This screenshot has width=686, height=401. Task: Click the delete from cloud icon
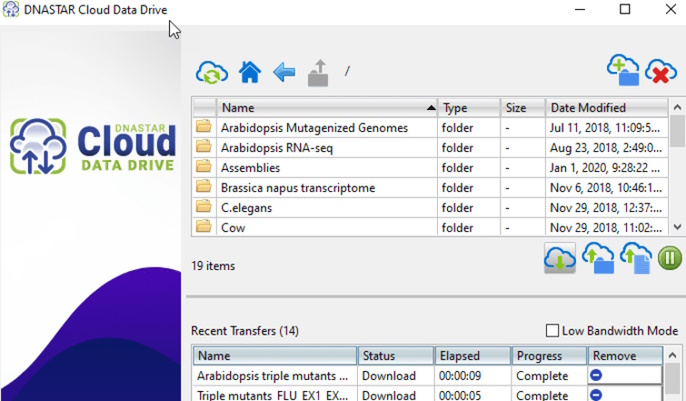coord(661,71)
